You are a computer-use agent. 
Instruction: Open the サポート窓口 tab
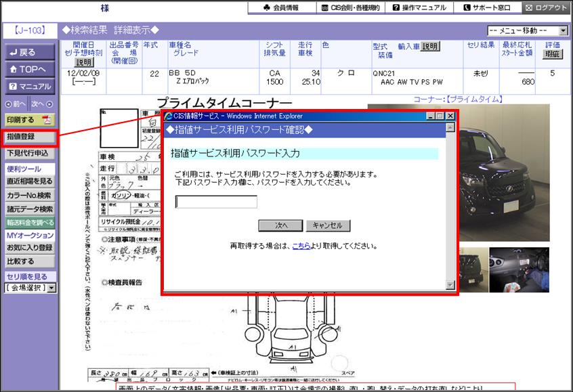click(x=487, y=7)
